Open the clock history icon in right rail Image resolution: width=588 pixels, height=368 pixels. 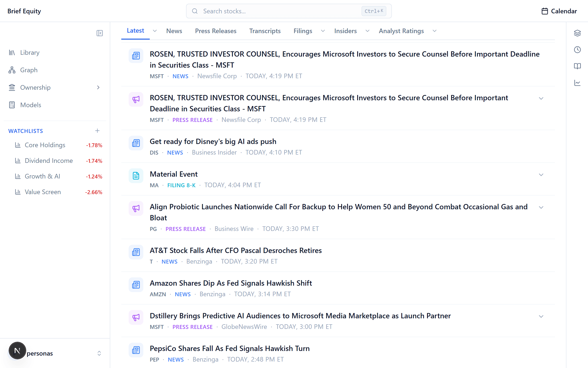577,50
